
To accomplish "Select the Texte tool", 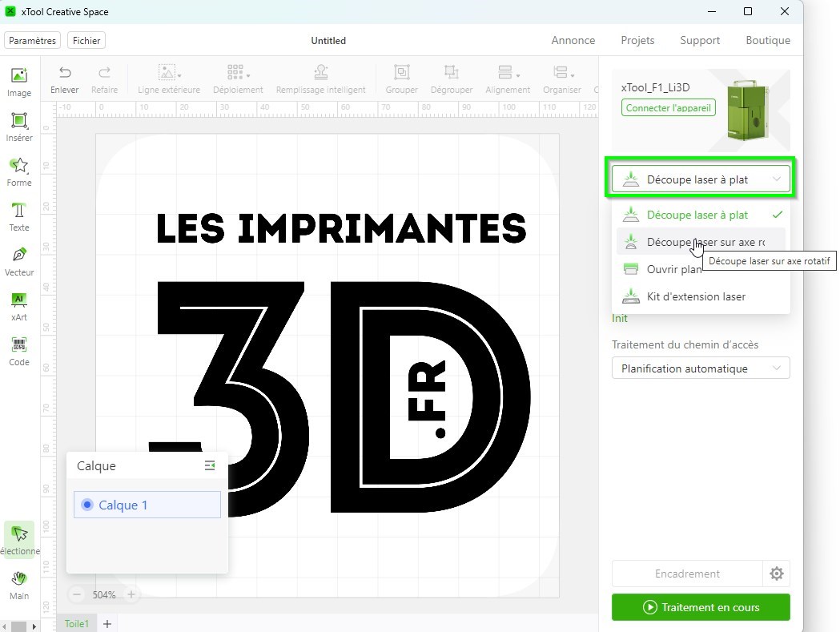I will pyautogui.click(x=19, y=216).
